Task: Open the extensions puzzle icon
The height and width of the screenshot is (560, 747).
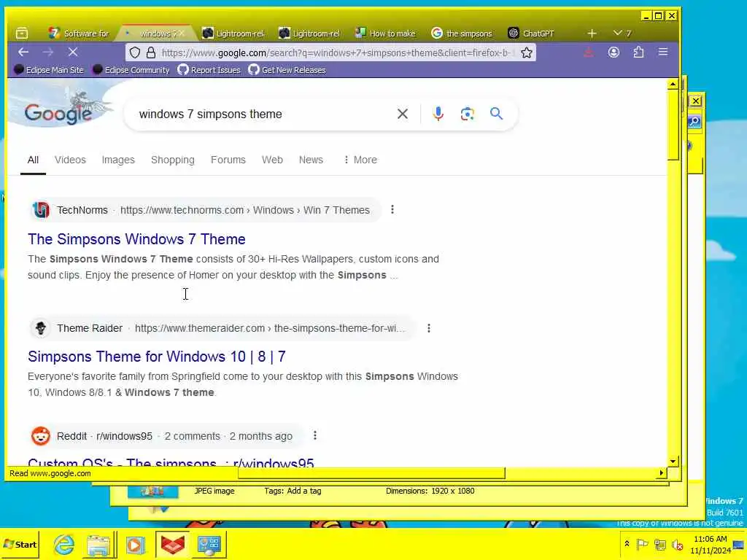Action: [638, 52]
